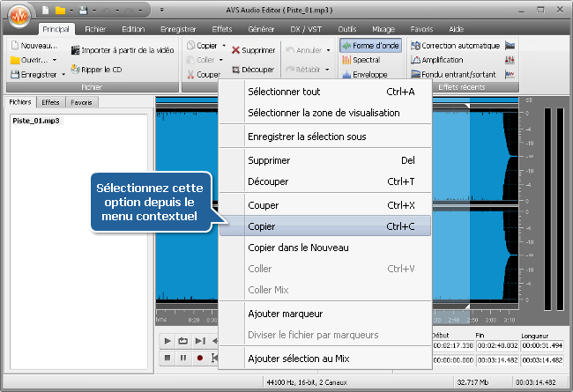Choose Sélectionner la zone de visualisation
This screenshot has width=573, height=392.
(x=325, y=113)
